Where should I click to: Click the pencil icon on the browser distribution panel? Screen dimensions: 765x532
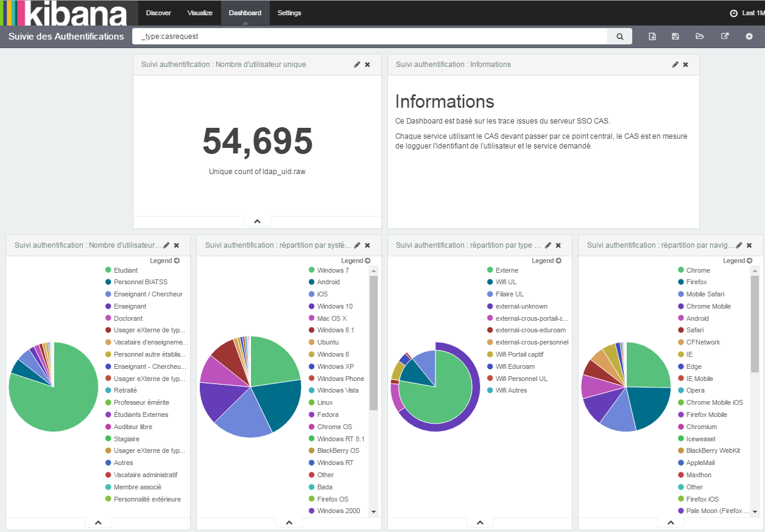tap(739, 245)
